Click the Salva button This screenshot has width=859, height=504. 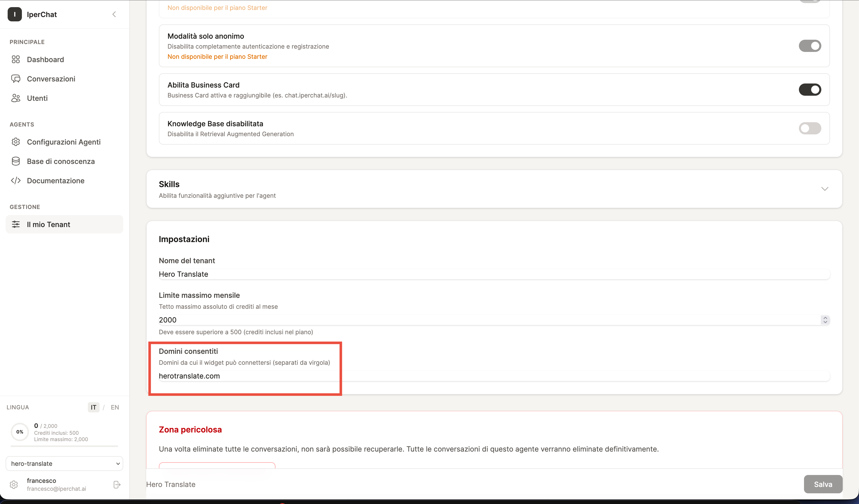(823, 484)
